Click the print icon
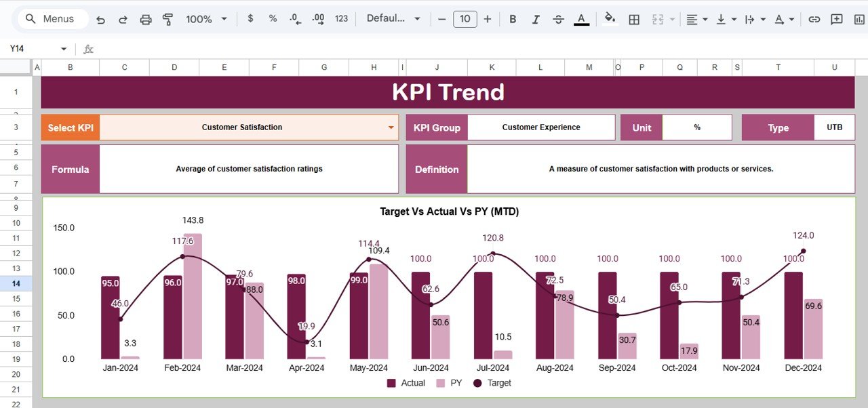868x408 pixels. coord(146,19)
